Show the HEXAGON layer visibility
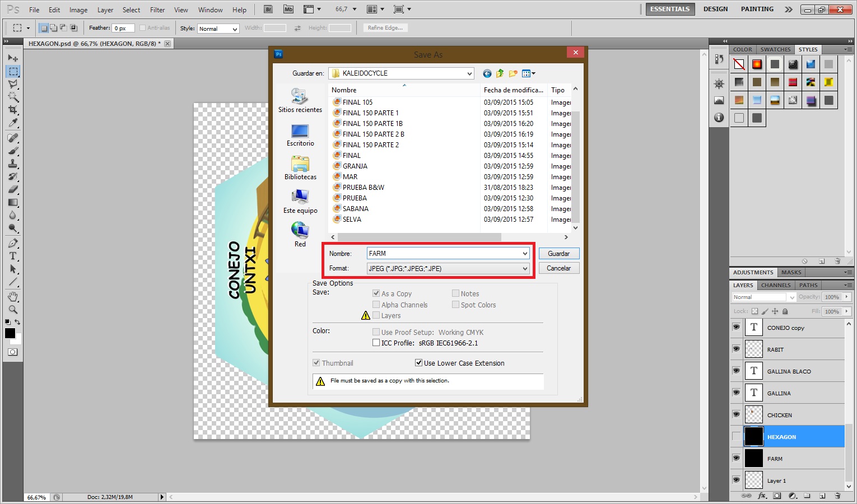This screenshot has height=504, width=857. pyautogui.click(x=736, y=436)
